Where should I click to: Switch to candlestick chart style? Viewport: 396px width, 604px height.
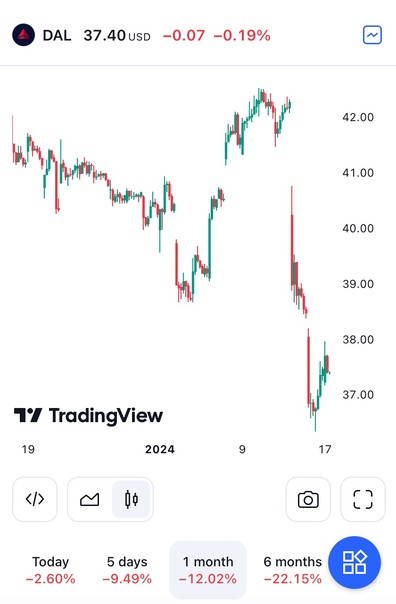pyautogui.click(x=131, y=499)
